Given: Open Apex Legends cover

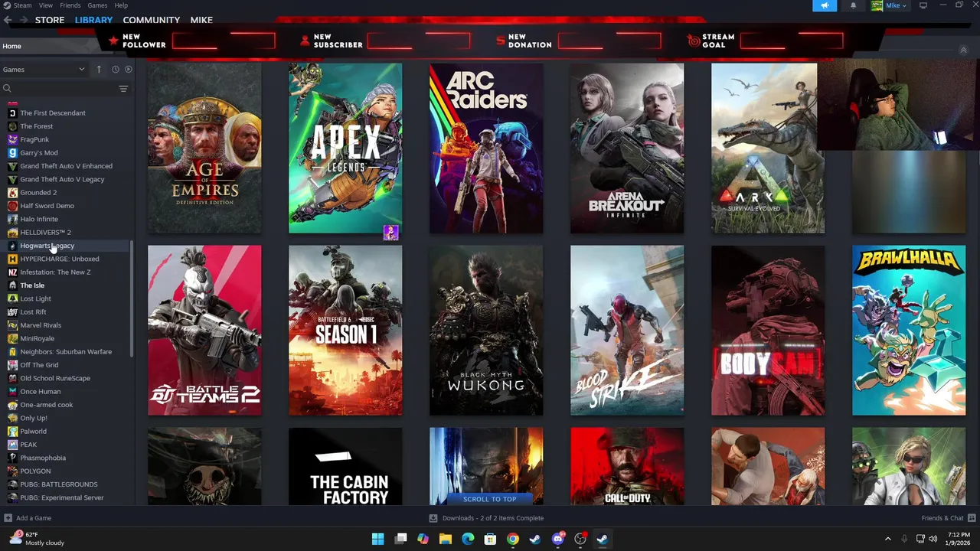Looking at the screenshot, I should (x=345, y=148).
